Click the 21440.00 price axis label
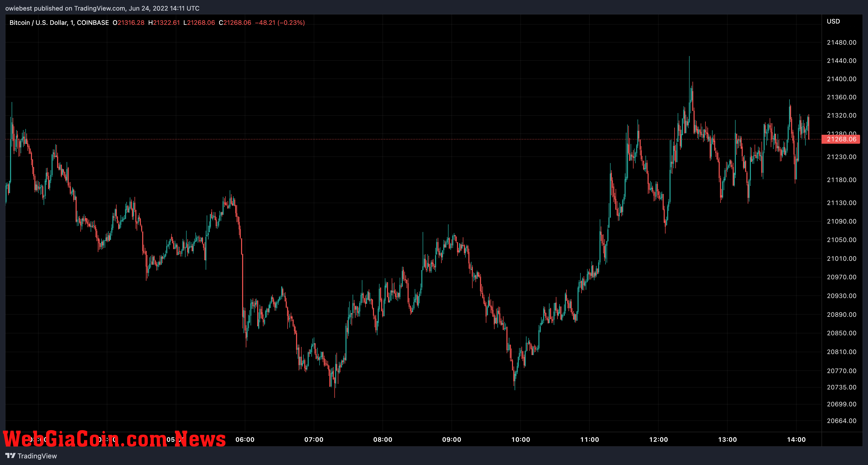The width and height of the screenshot is (868, 465). [x=841, y=61]
